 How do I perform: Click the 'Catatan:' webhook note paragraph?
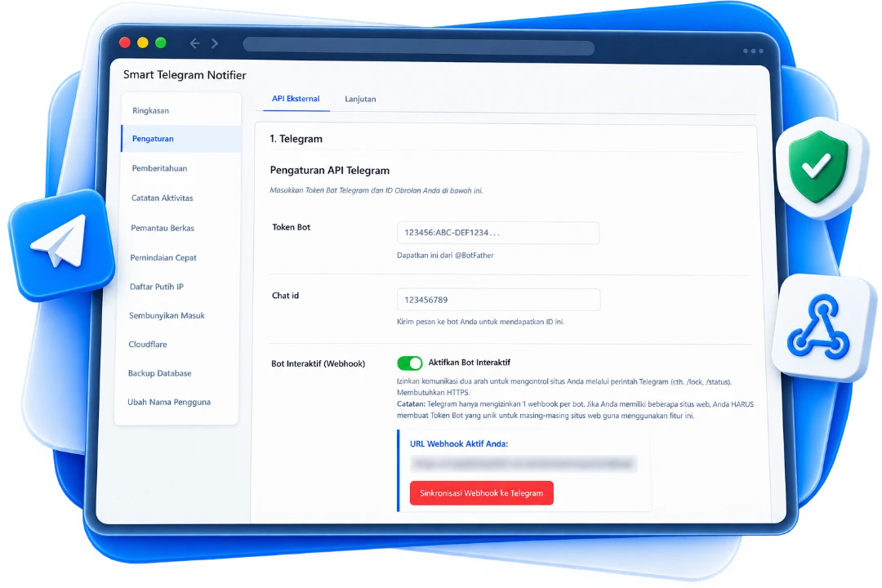coord(575,410)
